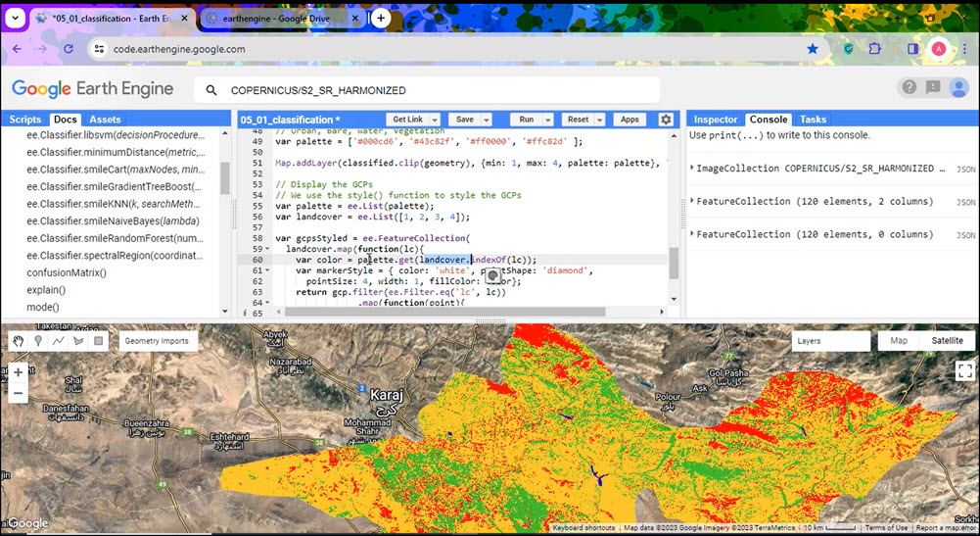Switch to the Inspector tab

[716, 120]
